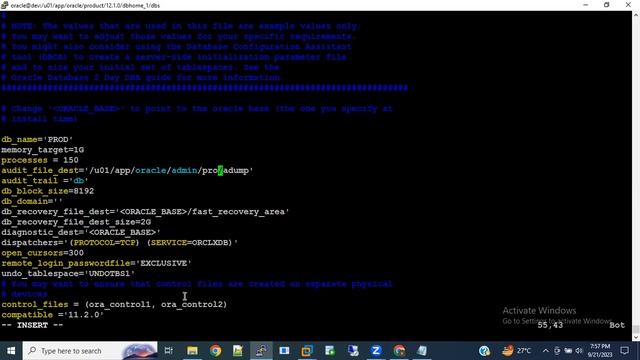
Task: Open the network computers taskbar icon
Action: (353, 351)
